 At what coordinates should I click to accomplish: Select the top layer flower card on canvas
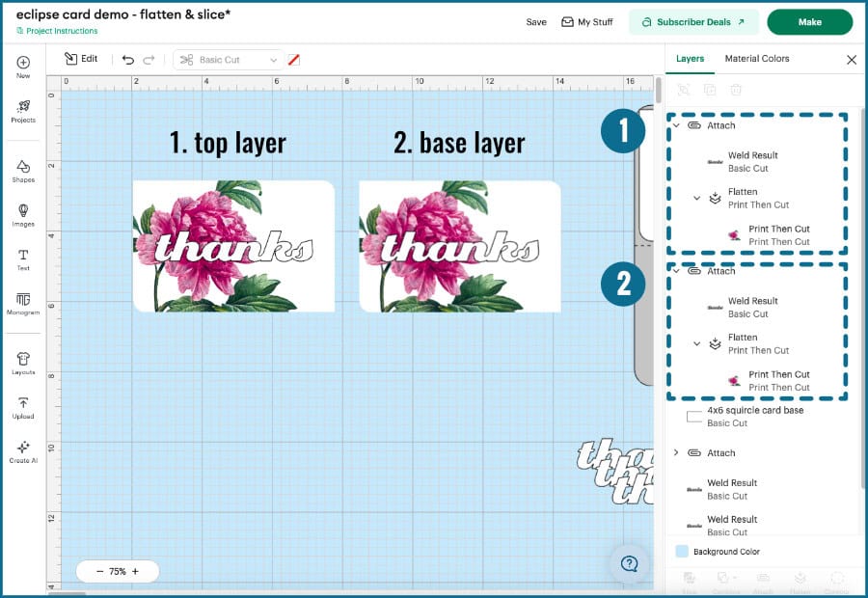pyautogui.click(x=233, y=246)
